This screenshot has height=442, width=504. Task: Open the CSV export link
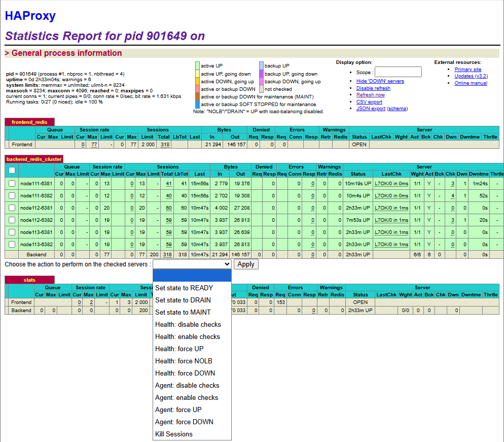pos(369,102)
